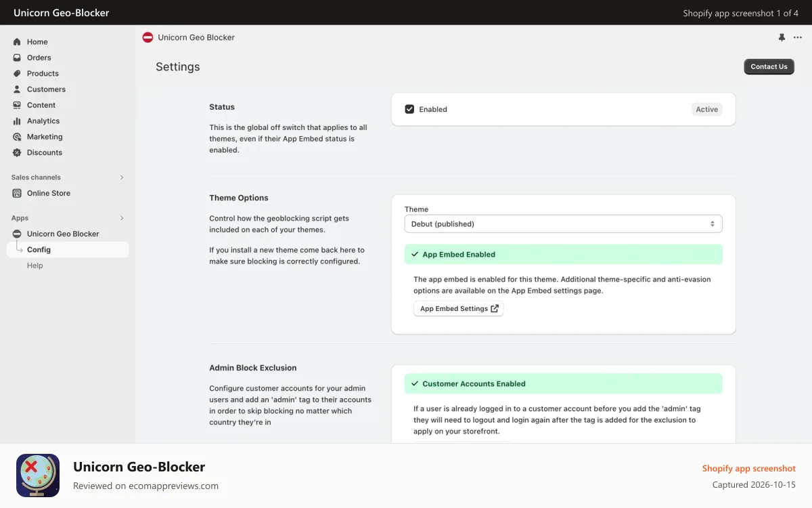Click the Customer Accounts Enabled green banner

pos(563,383)
